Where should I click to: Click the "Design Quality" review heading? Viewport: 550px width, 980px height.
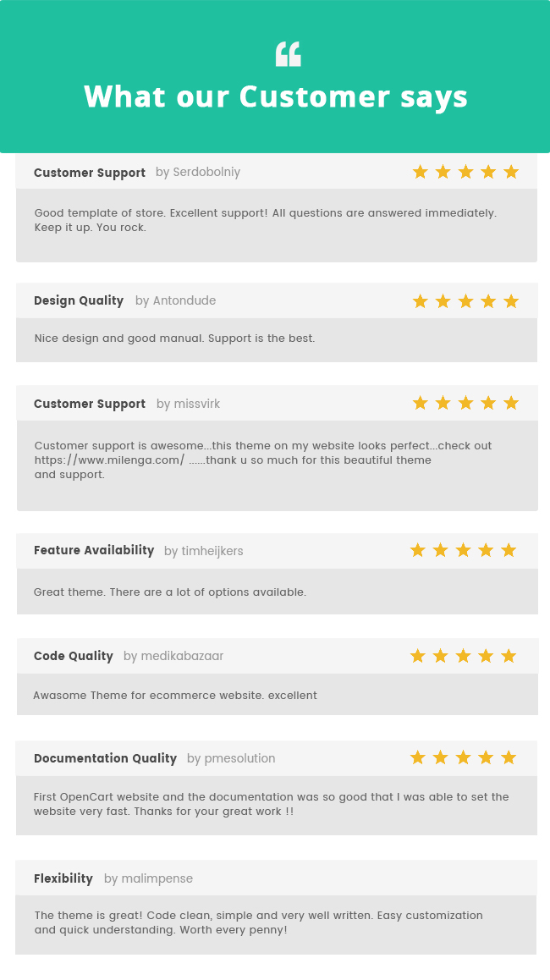tap(79, 300)
